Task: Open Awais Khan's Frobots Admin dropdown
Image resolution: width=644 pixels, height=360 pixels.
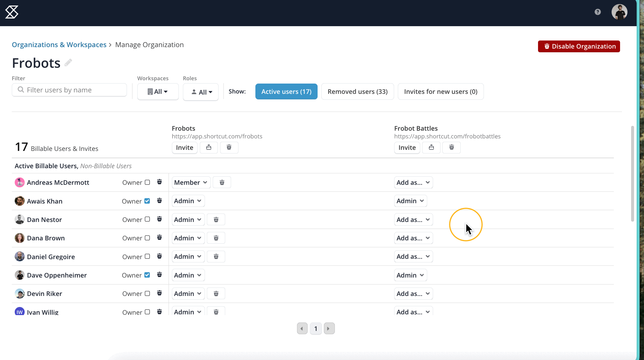Action: coord(188,201)
